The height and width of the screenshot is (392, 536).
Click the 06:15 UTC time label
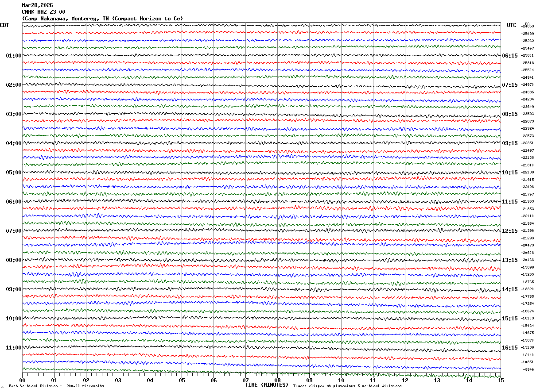(x=510, y=56)
